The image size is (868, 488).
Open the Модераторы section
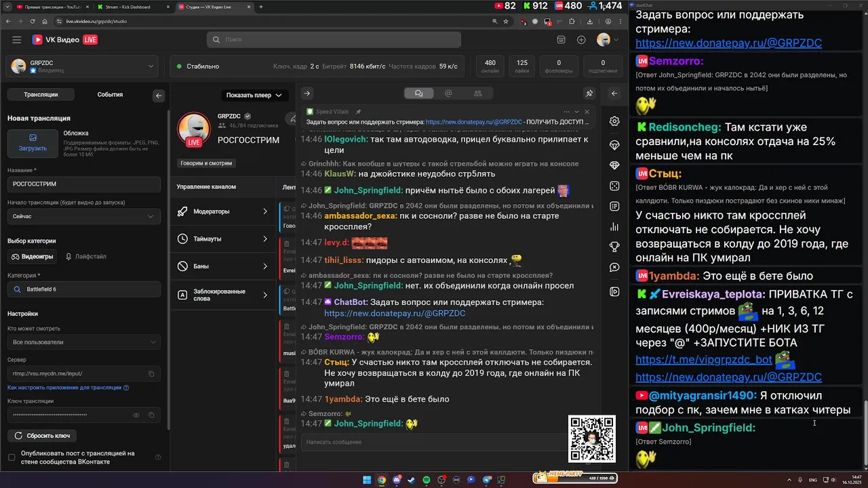pyautogui.click(x=223, y=211)
